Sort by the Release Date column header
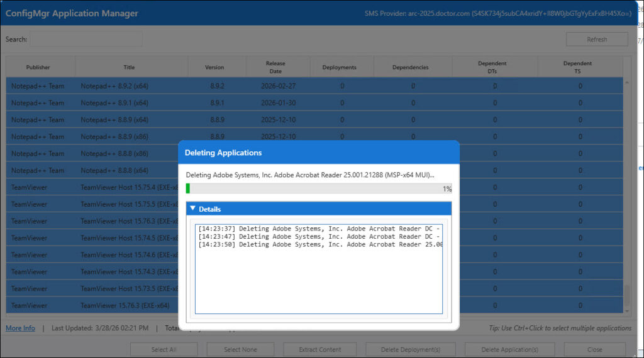The width and height of the screenshot is (644, 358). (x=275, y=67)
